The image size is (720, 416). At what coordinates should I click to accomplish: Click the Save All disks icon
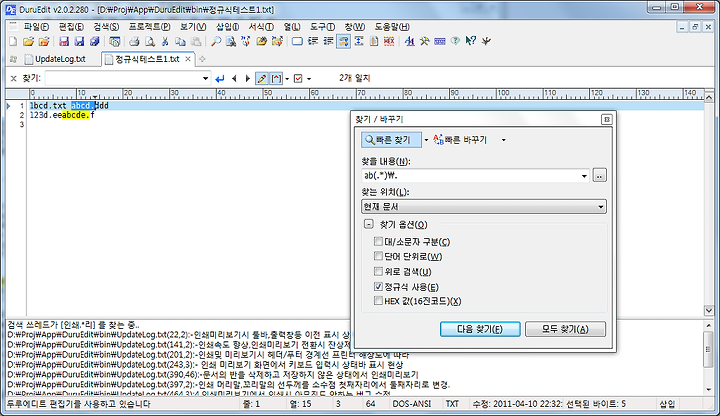[x=95, y=41]
